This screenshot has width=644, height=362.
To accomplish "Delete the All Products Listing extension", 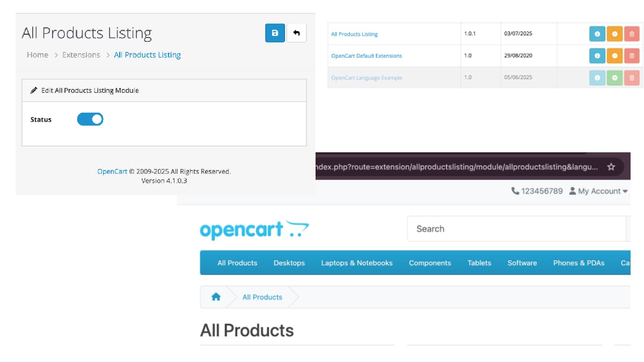I will (632, 34).
